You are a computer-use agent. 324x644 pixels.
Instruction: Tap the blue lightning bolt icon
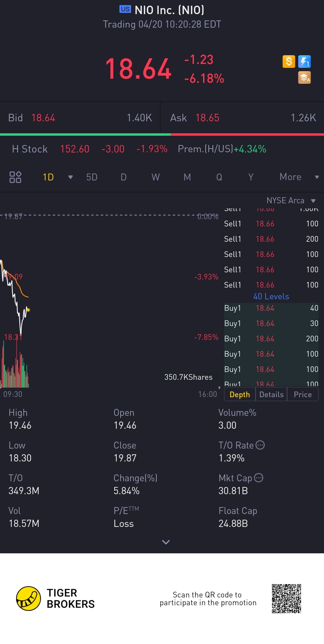304,62
